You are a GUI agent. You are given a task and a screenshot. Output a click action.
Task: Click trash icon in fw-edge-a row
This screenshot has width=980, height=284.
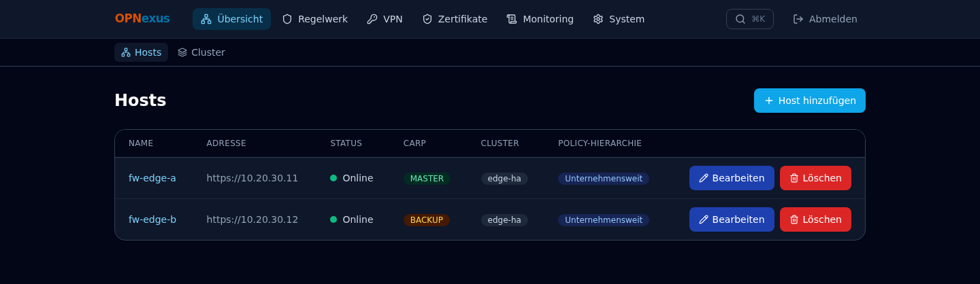click(x=794, y=178)
